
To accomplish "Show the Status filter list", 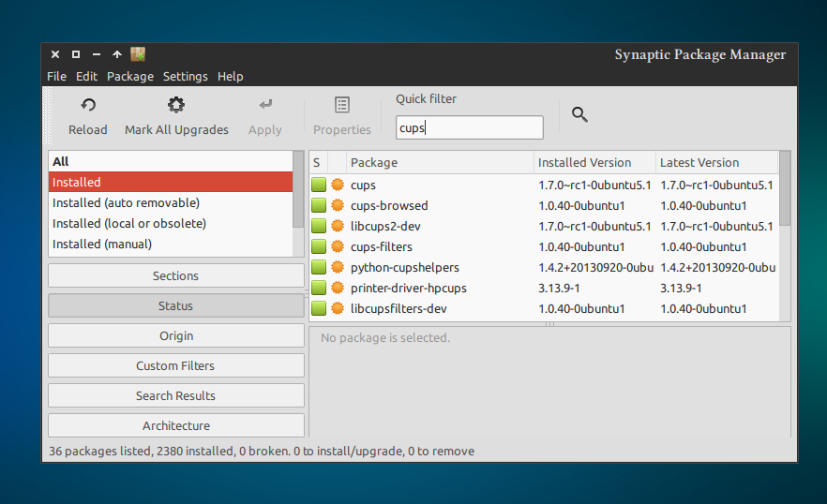I will [176, 305].
